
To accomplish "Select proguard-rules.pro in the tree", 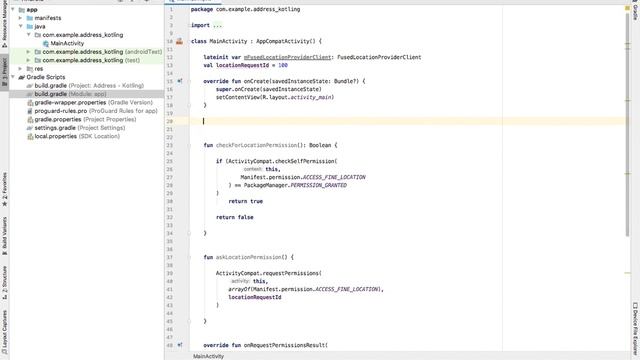I will coord(96,111).
